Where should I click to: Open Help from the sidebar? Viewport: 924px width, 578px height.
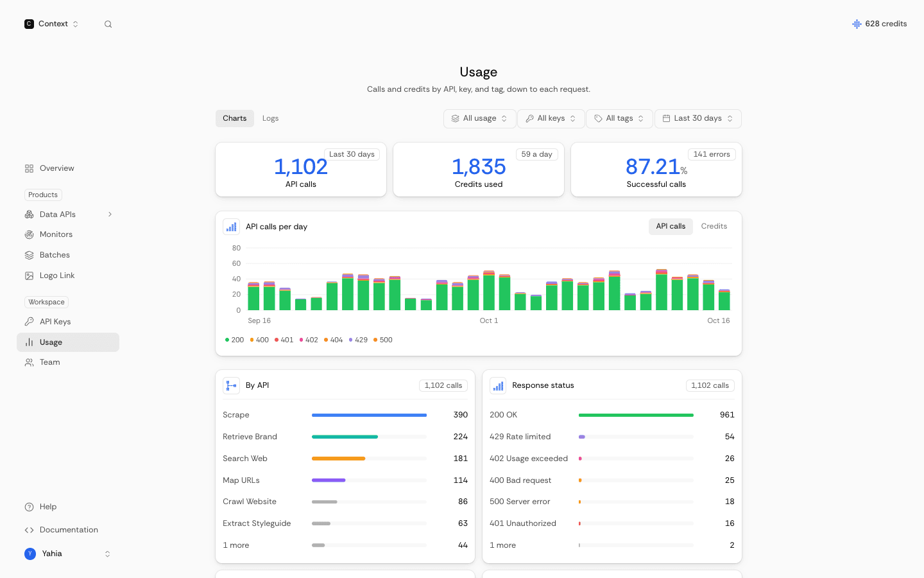(x=68, y=507)
